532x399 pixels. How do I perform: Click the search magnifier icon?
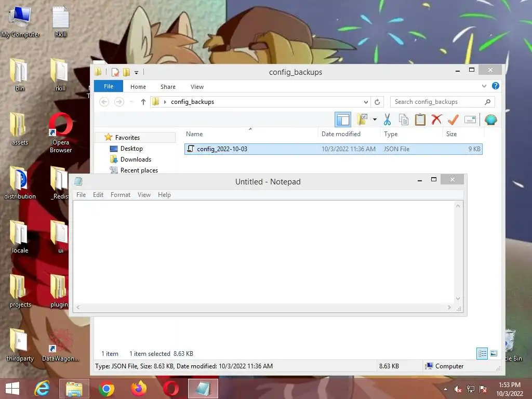click(x=487, y=102)
